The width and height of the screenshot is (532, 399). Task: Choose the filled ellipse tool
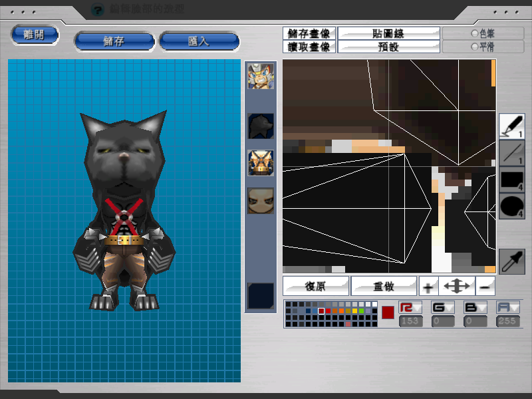click(511, 207)
